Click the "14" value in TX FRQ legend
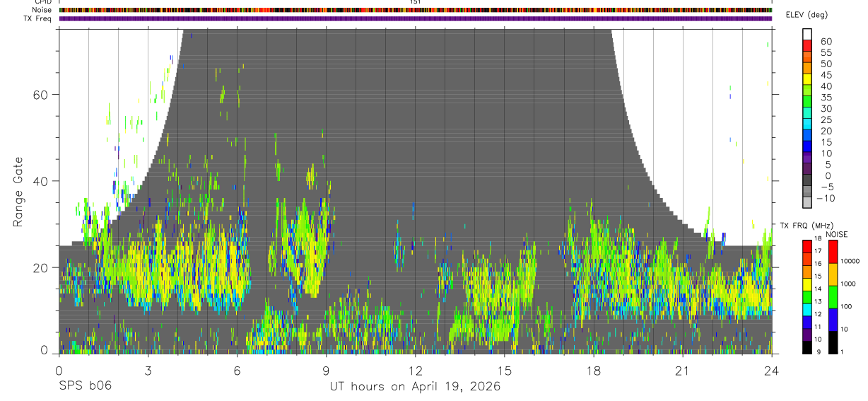Viewport: 868px width, 401px height. (818, 289)
